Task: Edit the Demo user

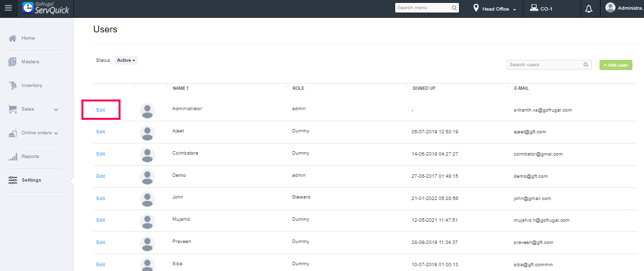Action: point(100,176)
